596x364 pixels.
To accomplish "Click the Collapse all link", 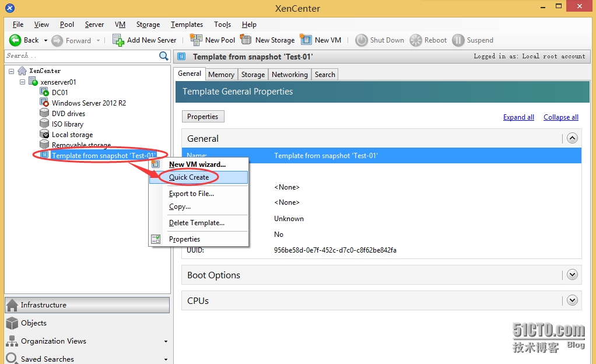I will (561, 117).
